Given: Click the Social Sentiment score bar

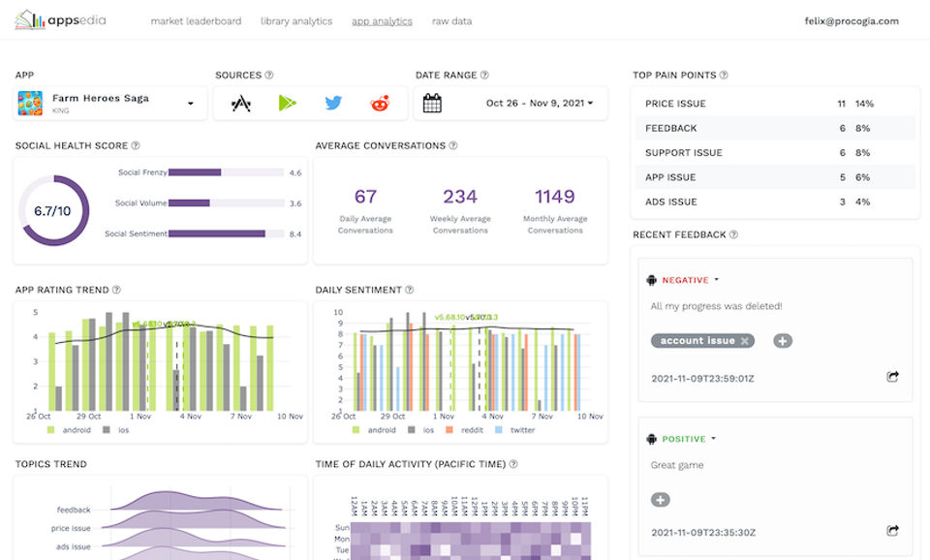Looking at the screenshot, I should pyautogui.click(x=226, y=233).
